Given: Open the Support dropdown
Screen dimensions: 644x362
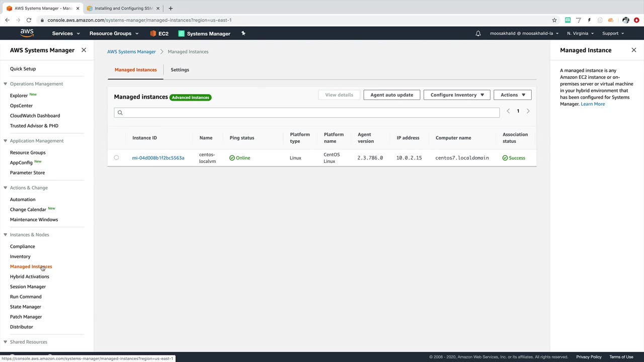Looking at the screenshot, I should point(613,34).
